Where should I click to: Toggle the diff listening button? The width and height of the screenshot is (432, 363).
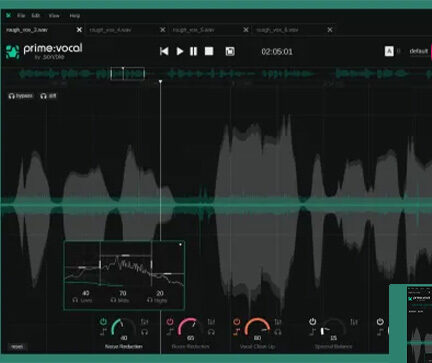pyautogui.click(x=48, y=96)
